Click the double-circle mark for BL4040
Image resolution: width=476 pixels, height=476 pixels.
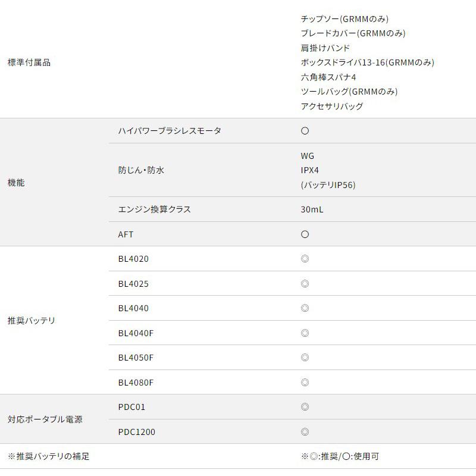[305, 308]
